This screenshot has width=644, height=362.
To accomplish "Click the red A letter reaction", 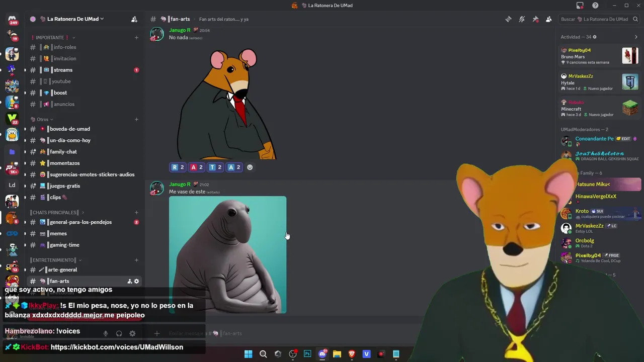I will pyautogui.click(x=196, y=167).
